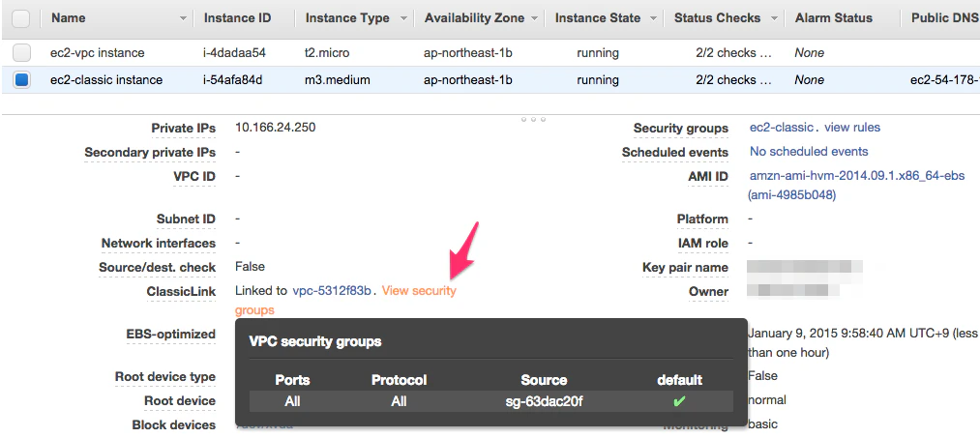
Task: Click sg-63dac20f source in popup
Action: (x=544, y=401)
